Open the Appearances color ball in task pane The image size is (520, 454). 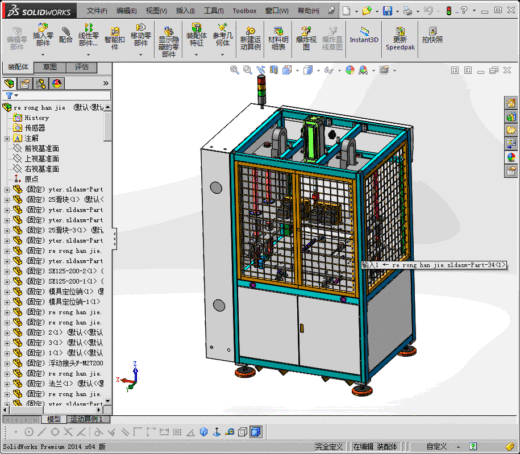point(511,157)
